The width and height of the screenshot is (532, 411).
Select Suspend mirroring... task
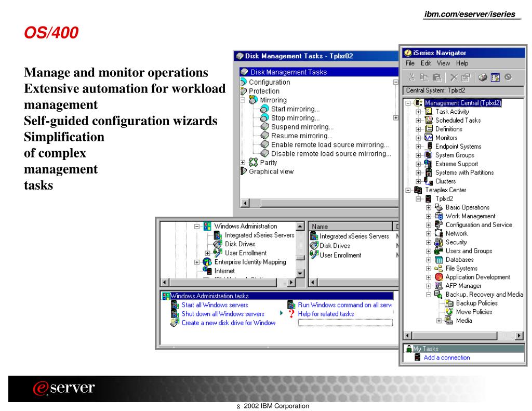tap(302, 127)
